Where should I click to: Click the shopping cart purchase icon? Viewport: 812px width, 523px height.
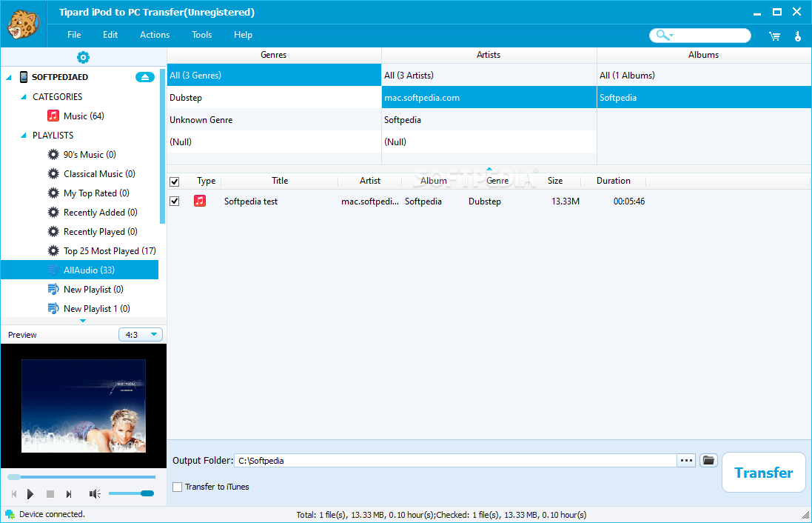pyautogui.click(x=774, y=36)
